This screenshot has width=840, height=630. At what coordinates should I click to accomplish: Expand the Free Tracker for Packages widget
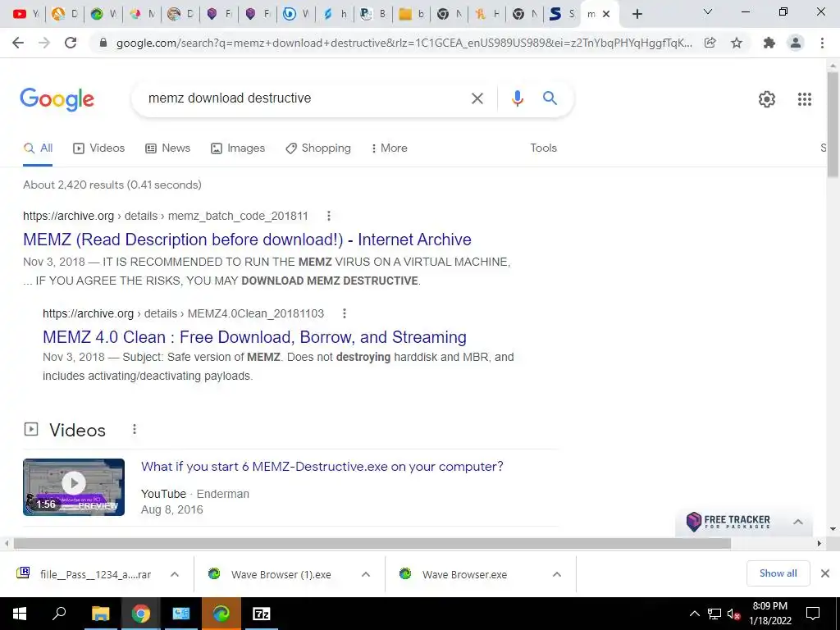click(797, 522)
